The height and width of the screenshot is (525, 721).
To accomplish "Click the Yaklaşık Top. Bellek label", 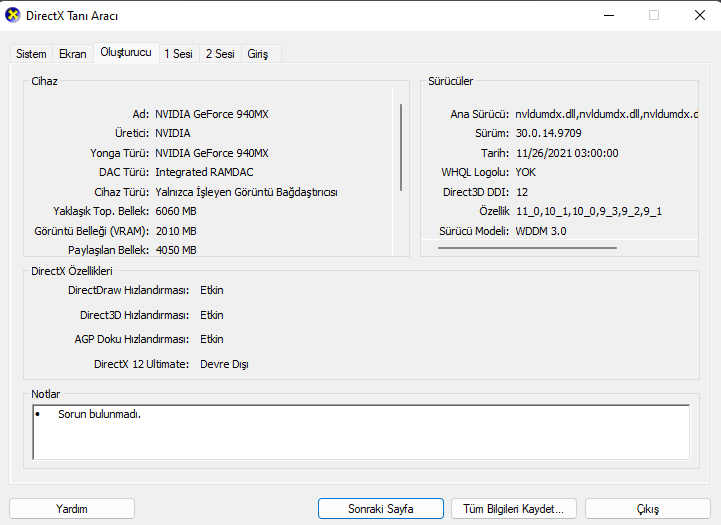I will (101, 211).
